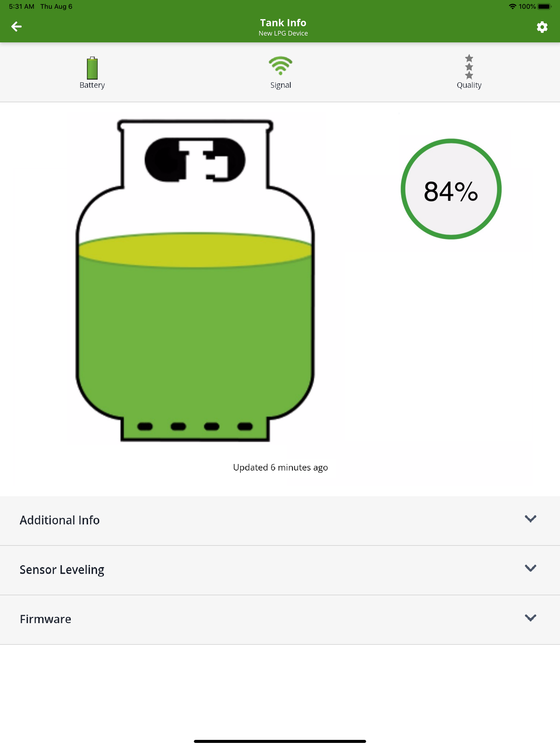Viewport: 560px width, 747px height.
Task: Tap the iPad battery status indicator
Action: point(544,6)
